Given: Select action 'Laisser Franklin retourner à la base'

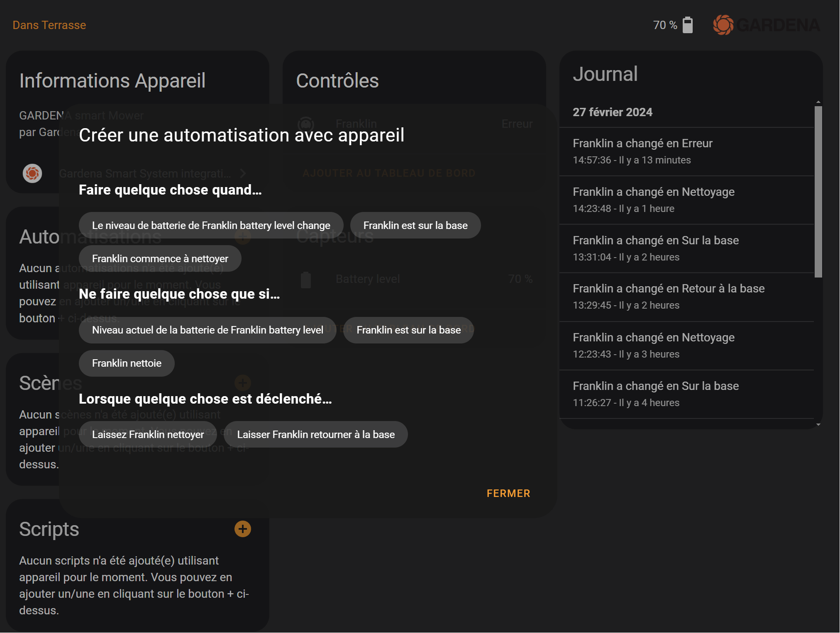Looking at the screenshot, I should 316,434.
